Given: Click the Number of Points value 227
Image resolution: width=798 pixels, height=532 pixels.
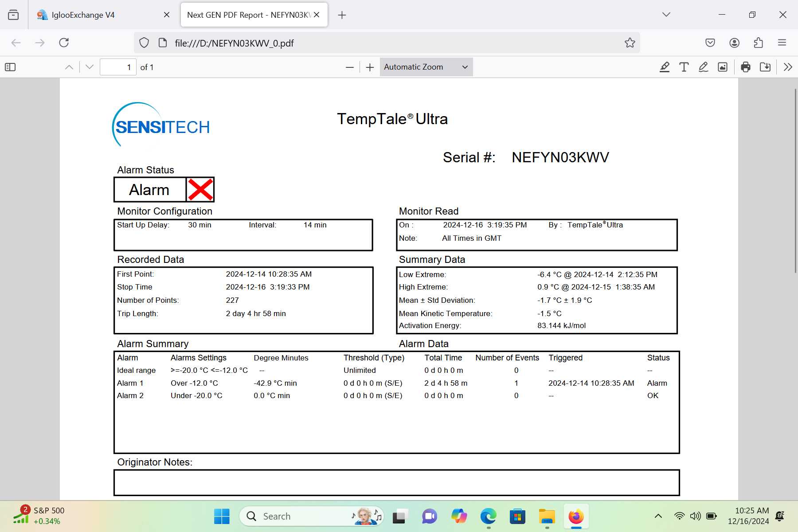Looking at the screenshot, I should [232, 300].
